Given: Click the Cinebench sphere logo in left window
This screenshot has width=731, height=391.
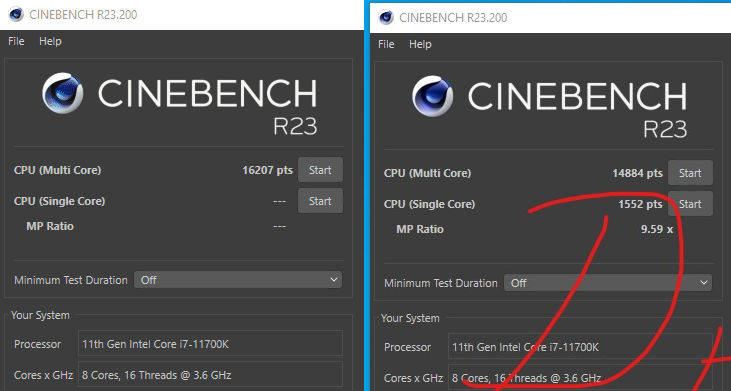Looking at the screenshot, I should tap(62, 93).
